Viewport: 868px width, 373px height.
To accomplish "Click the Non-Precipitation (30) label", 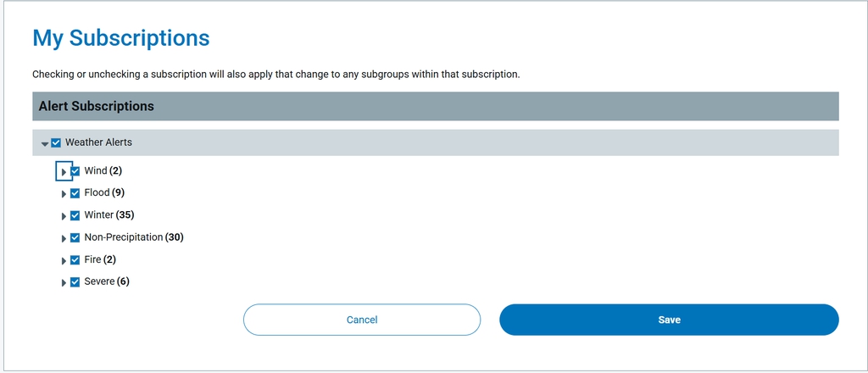I will pyautogui.click(x=133, y=237).
